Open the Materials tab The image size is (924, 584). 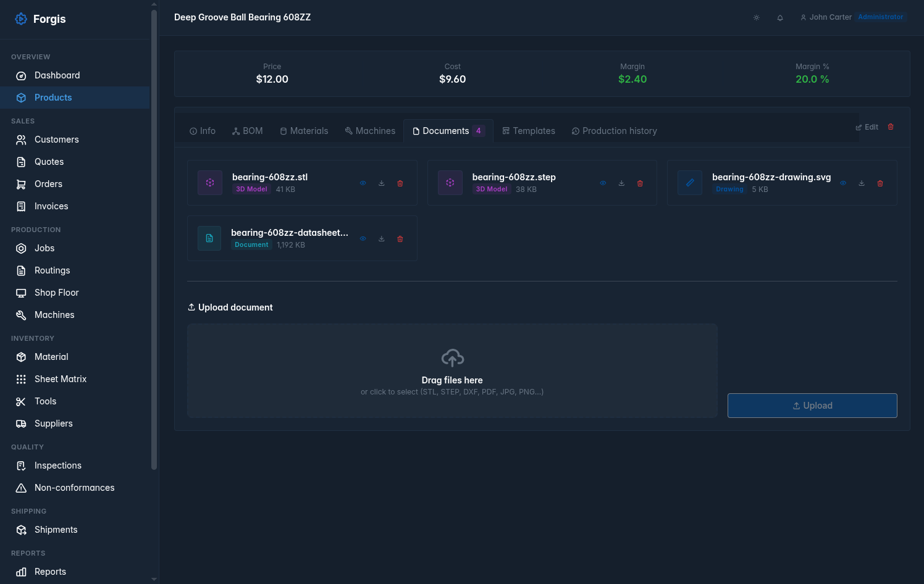click(304, 131)
